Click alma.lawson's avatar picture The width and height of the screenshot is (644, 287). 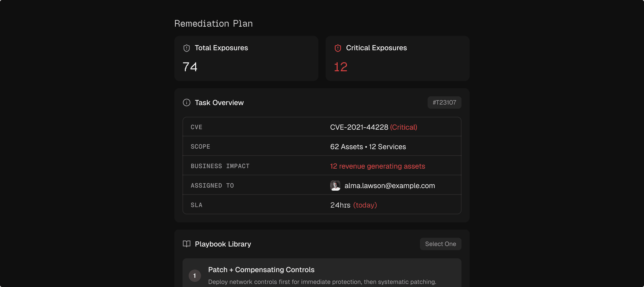(335, 186)
